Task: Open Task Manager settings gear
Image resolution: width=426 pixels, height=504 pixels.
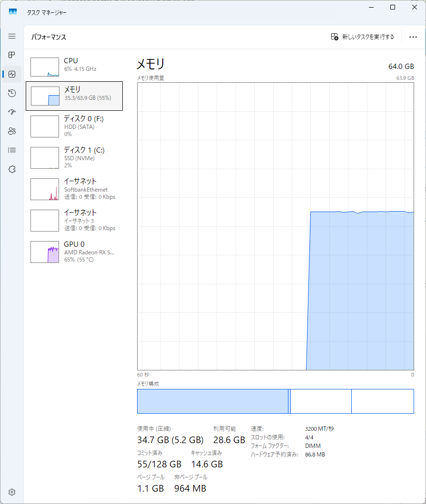Action: click(12, 492)
